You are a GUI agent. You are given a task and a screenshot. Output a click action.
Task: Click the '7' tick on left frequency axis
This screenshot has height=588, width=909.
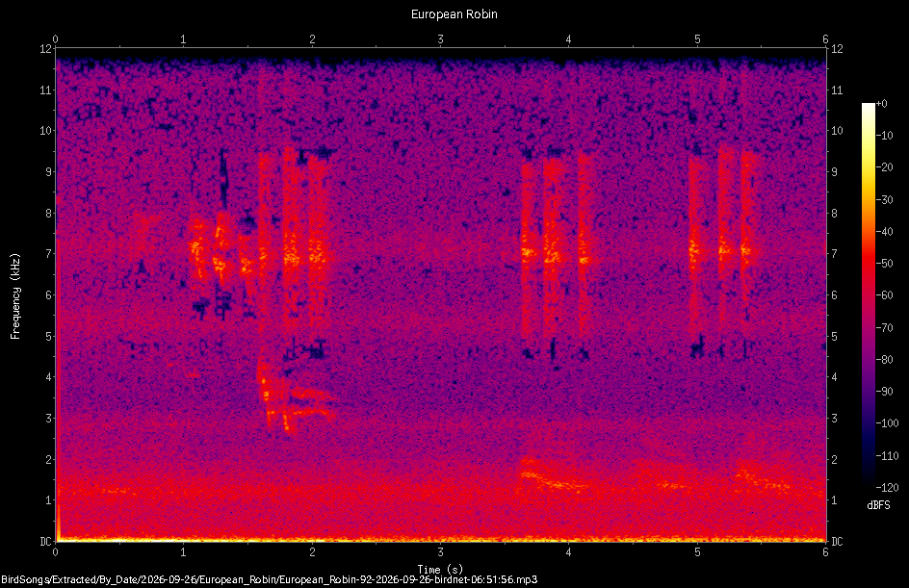click(48, 254)
